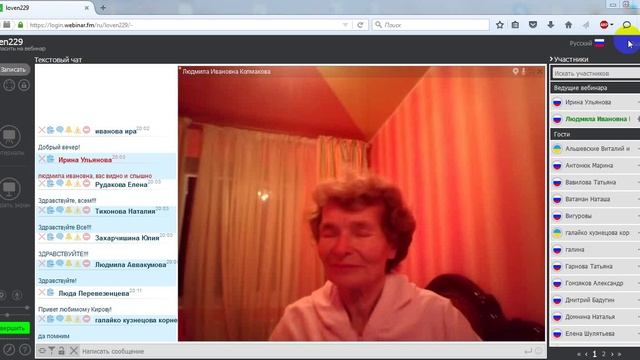
Task: Toggle the chat lock icon in chat bar
Action: coord(61,351)
